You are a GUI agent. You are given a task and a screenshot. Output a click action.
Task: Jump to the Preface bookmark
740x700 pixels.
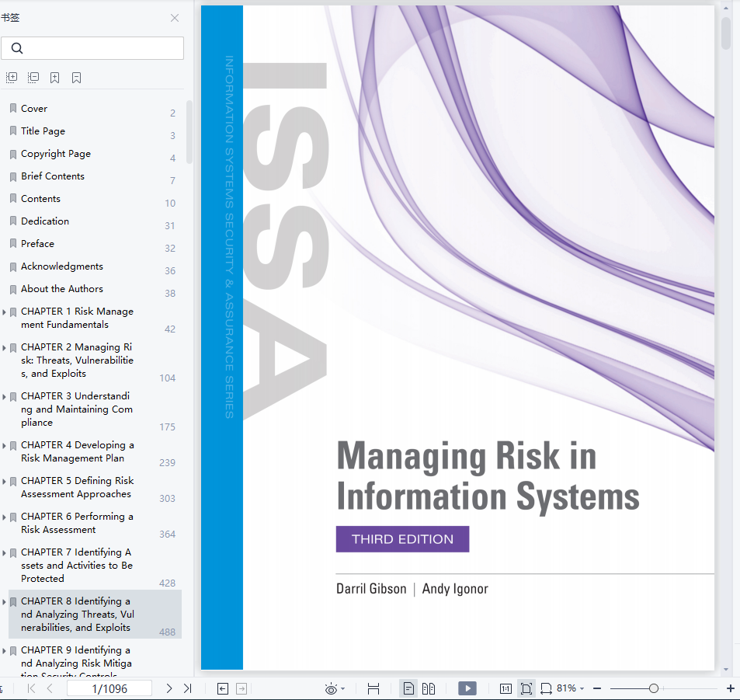click(37, 244)
